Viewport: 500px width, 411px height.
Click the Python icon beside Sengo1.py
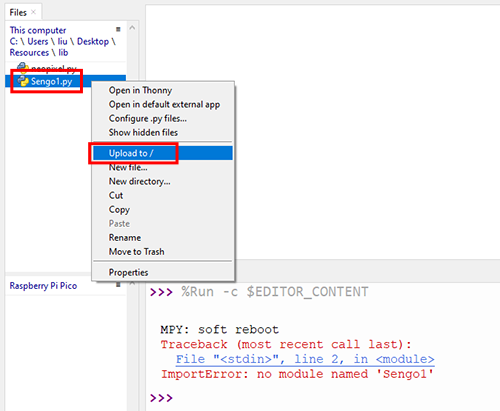coord(23,81)
